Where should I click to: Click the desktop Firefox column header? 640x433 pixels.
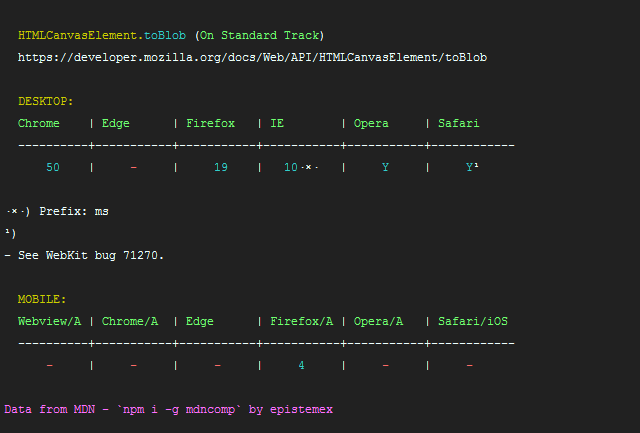(x=210, y=123)
